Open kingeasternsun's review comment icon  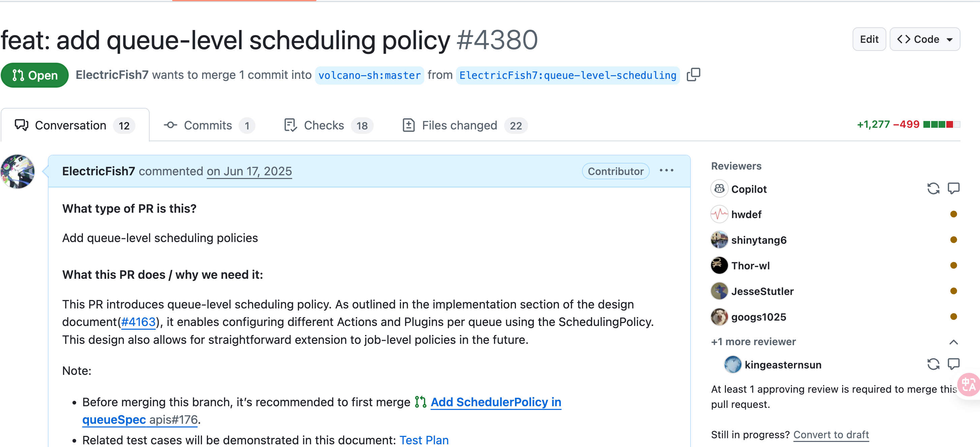click(953, 364)
